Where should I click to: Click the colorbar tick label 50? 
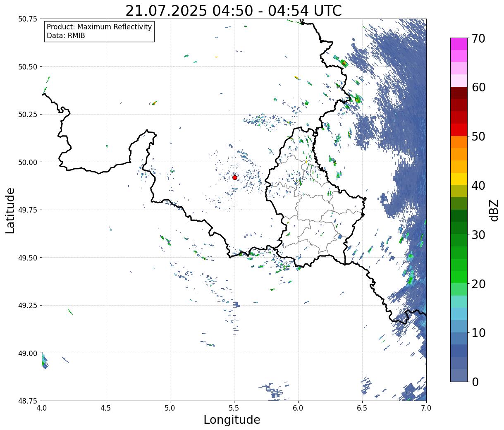point(478,136)
